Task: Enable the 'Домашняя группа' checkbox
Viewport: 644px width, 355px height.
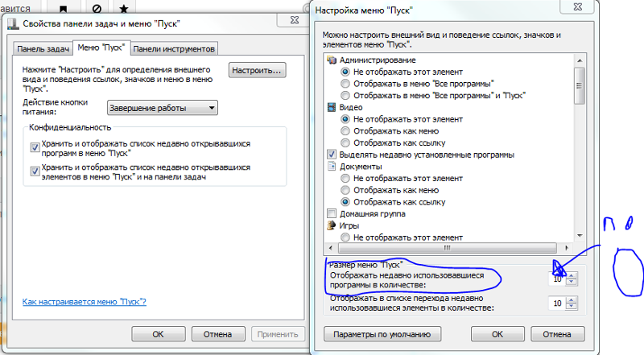Action: coord(332,214)
